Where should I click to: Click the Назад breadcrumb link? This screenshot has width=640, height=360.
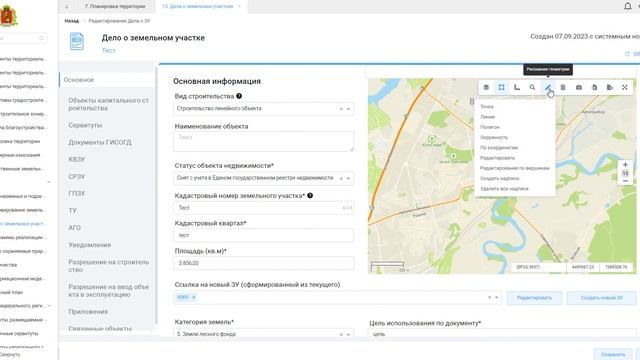click(x=71, y=21)
